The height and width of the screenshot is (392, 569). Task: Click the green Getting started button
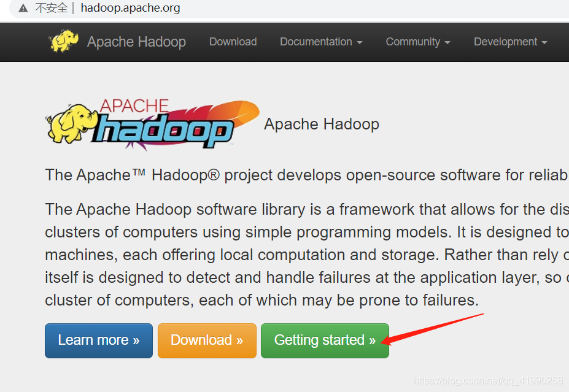point(325,341)
